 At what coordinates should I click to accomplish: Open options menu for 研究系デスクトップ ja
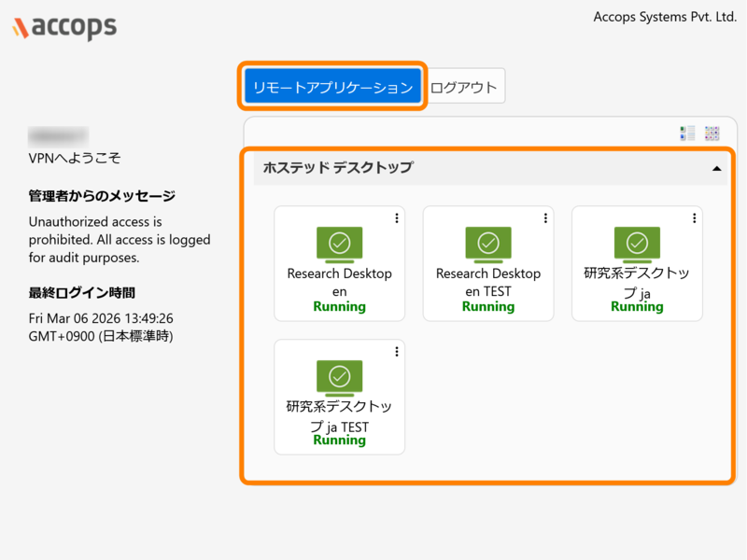tap(694, 218)
